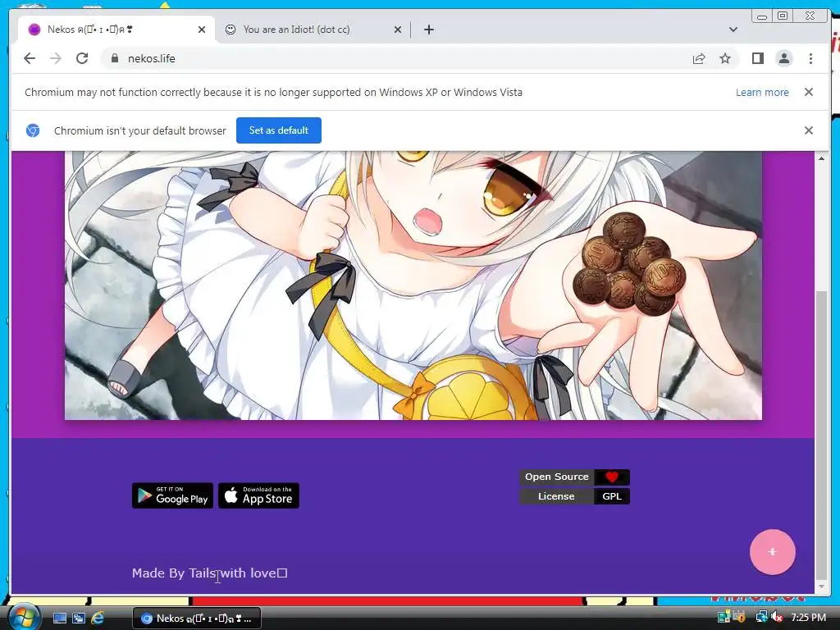
Task: Restore down the Chromium window
Action: click(783, 16)
